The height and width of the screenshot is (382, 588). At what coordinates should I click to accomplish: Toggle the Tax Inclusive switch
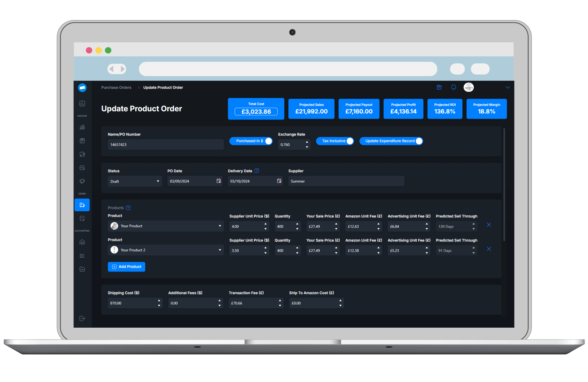pos(335,141)
